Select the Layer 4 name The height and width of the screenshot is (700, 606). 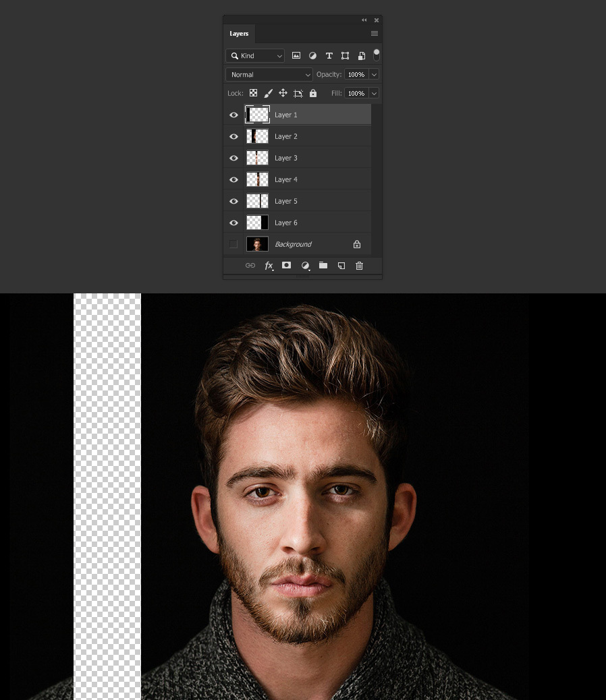click(286, 179)
